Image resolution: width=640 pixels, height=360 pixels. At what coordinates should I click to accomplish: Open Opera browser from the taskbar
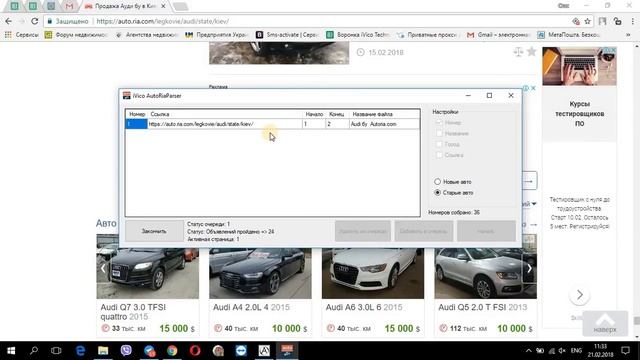(195, 351)
